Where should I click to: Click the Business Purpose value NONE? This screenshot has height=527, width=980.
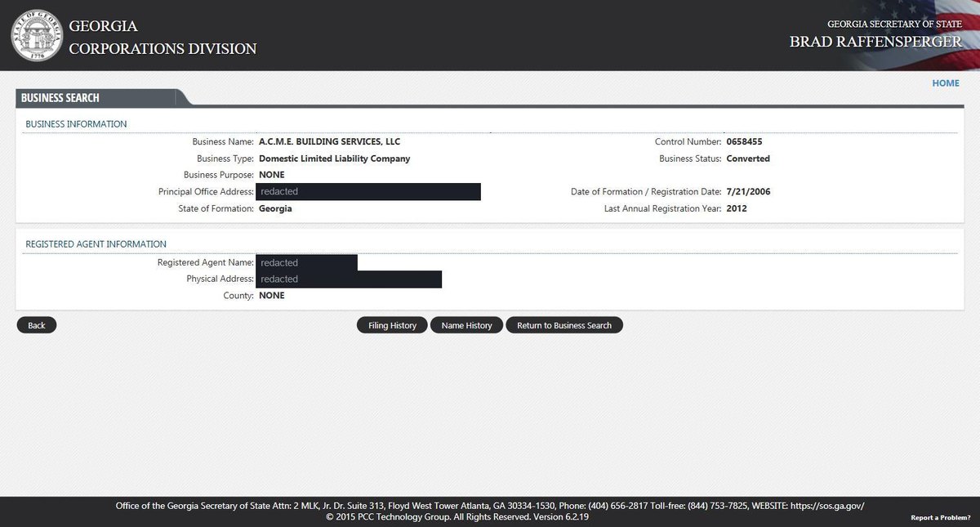point(272,175)
